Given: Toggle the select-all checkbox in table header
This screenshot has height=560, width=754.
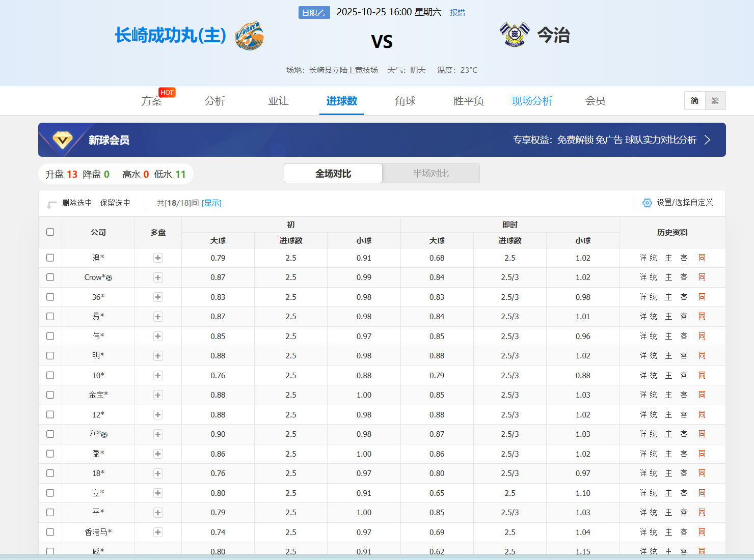Looking at the screenshot, I should click(x=50, y=232).
